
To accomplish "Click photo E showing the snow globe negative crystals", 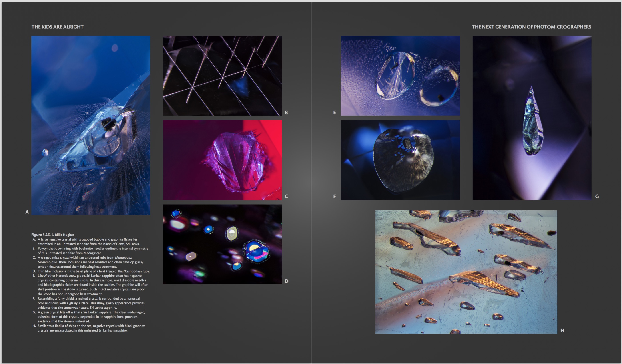I will coord(400,76).
